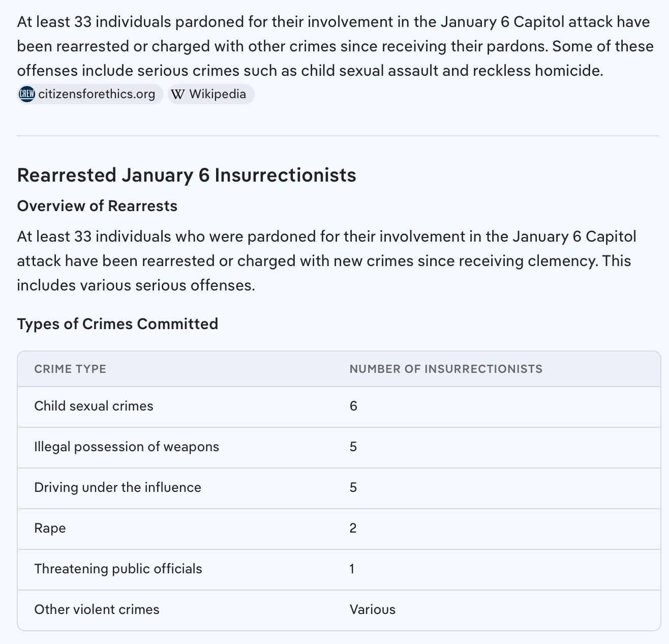669x644 pixels.
Task: Click the Other violent crimes cell
Action: [x=97, y=609]
